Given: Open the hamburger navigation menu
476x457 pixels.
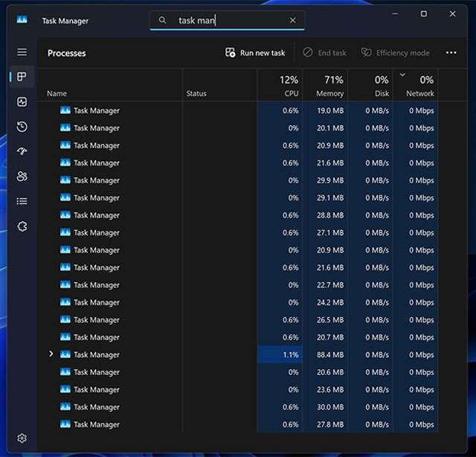Looking at the screenshot, I should (22, 52).
